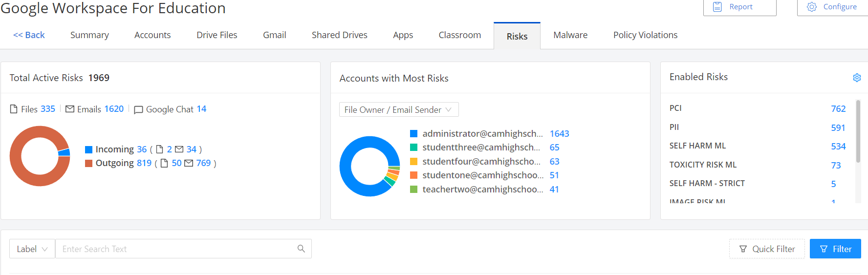This screenshot has width=868, height=275.
Task: Click the blue Filter button
Action: tap(835, 249)
